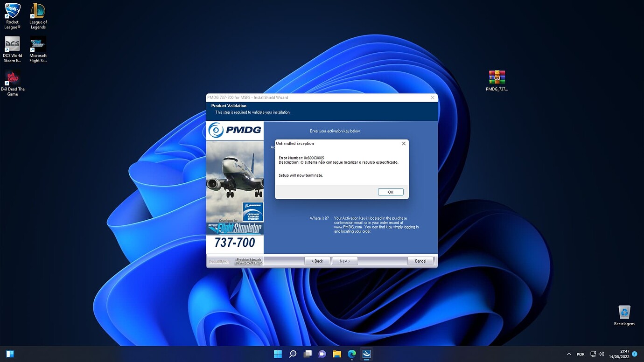Click OK in Unhandled Exception dialog
The height and width of the screenshot is (362, 644).
click(391, 192)
